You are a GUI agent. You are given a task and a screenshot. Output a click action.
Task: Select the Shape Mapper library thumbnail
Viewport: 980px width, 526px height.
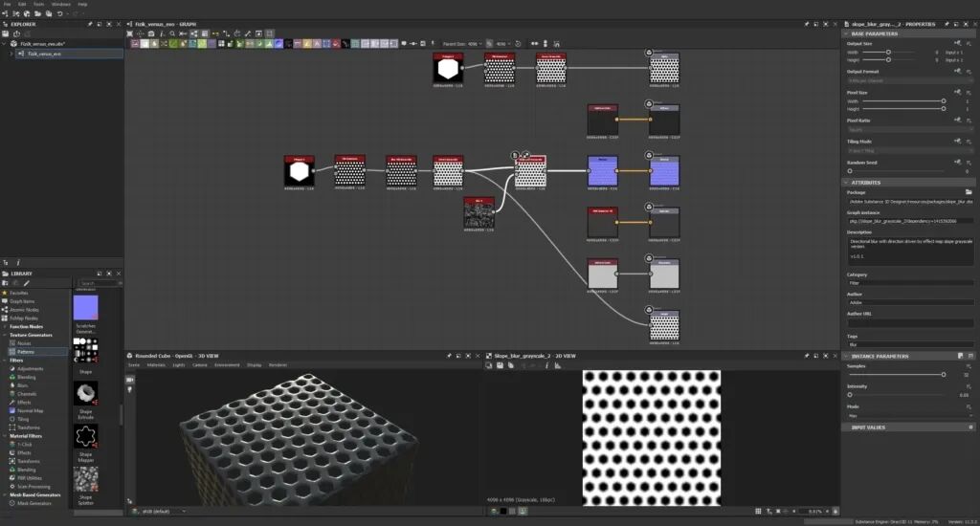85,437
